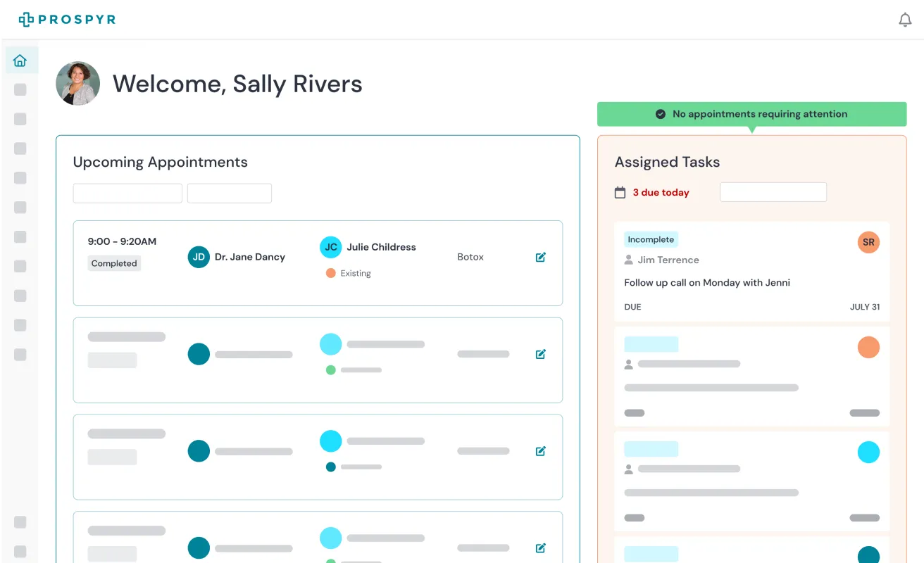Open Sally Rivers profile photo

click(78, 83)
